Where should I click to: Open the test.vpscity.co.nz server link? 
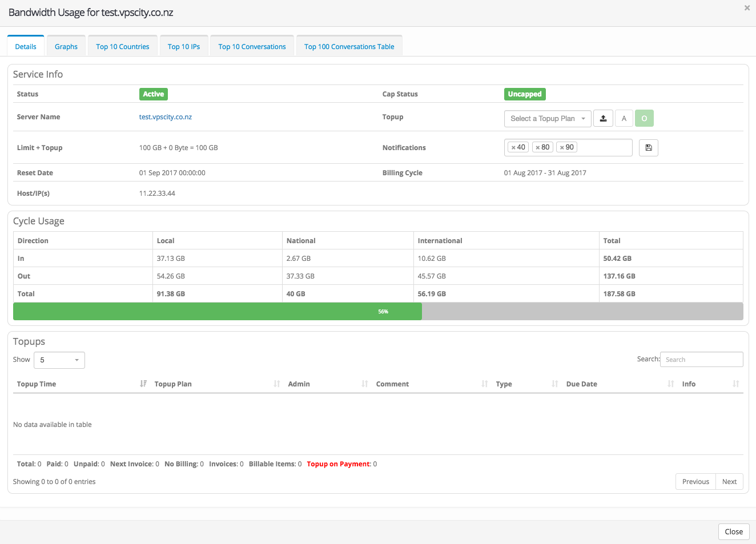[166, 117]
